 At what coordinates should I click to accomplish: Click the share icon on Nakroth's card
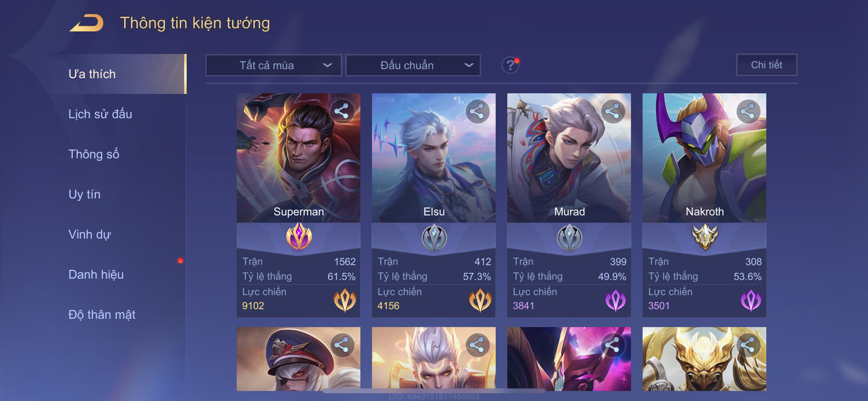click(x=748, y=111)
